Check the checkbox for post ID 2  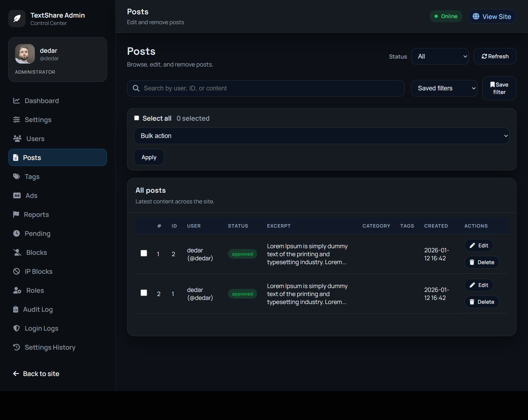[144, 253]
